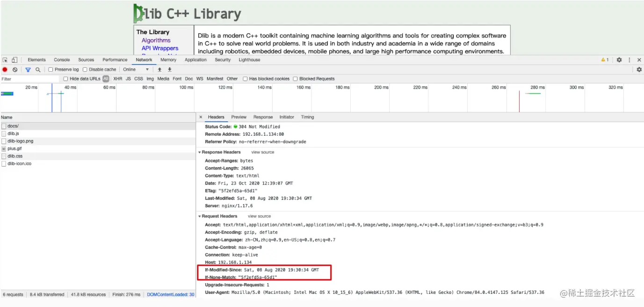This screenshot has height=307, width=644.
Task: Toggle the network filter funnel icon
Action: pyautogui.click(x=28, y=69)
